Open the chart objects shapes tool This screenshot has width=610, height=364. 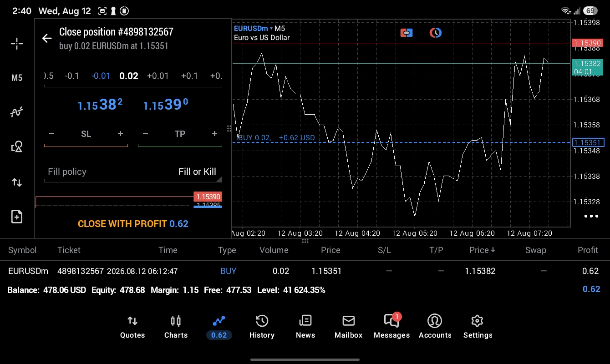17,147
